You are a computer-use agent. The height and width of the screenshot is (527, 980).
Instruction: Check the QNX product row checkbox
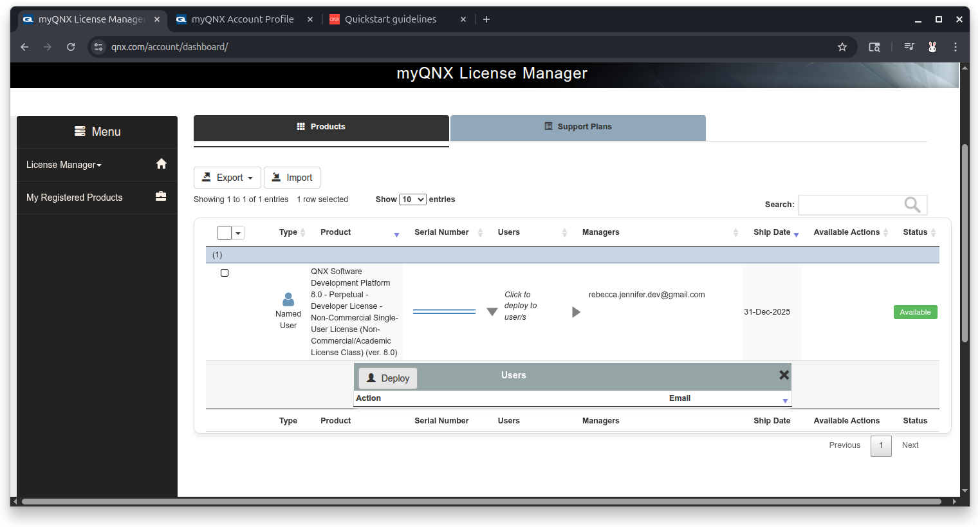pyautogui.click(x=225, y=273)
